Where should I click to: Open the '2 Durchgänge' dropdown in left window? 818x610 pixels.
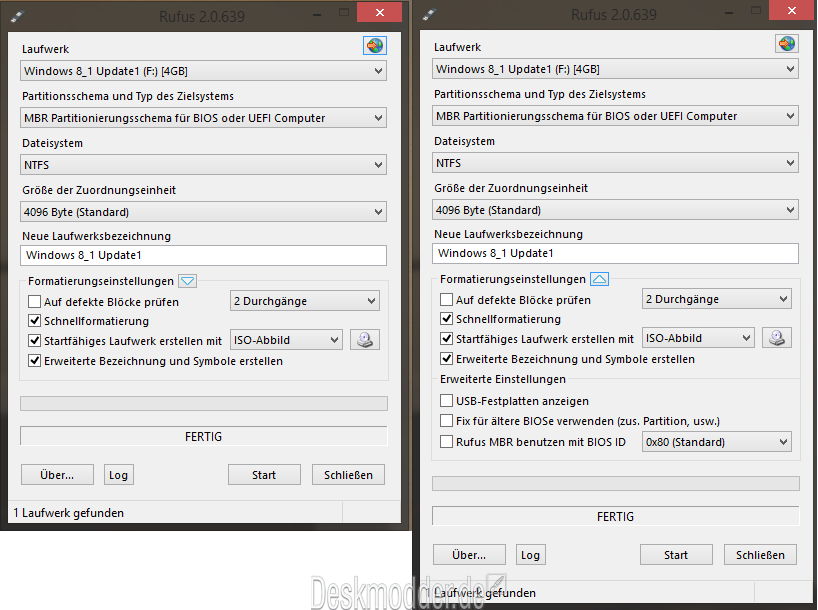click(x=305, y=301)
